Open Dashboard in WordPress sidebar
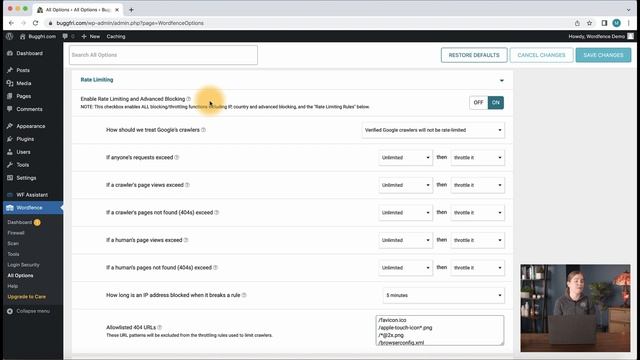Screen dimensions: 640x360 (x=29, y=53)
